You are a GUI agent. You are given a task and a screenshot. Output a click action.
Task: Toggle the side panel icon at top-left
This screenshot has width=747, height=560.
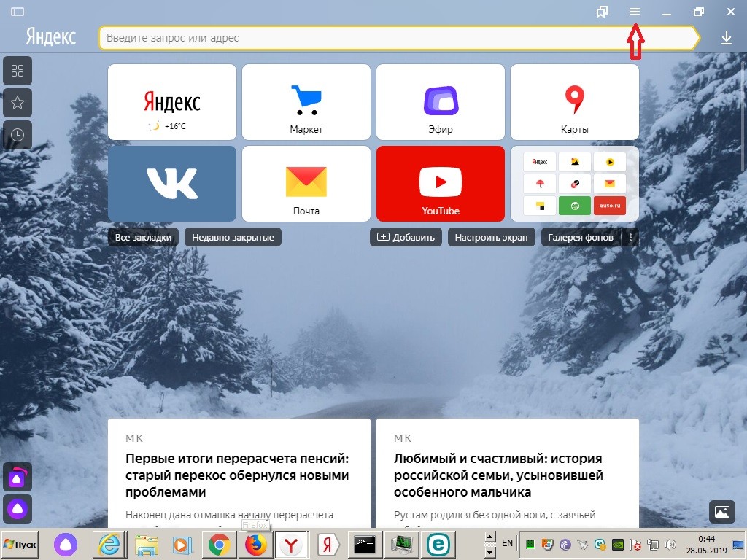coord(18,12)
